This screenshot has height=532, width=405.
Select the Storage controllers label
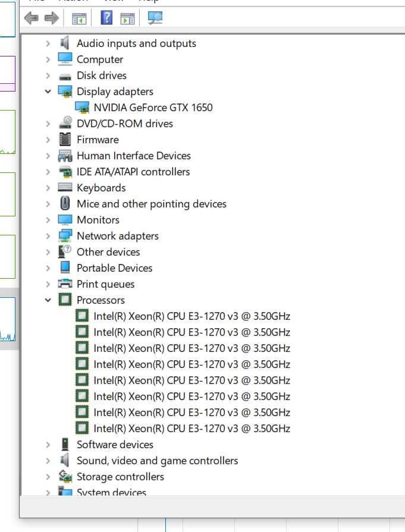[120, 477]
